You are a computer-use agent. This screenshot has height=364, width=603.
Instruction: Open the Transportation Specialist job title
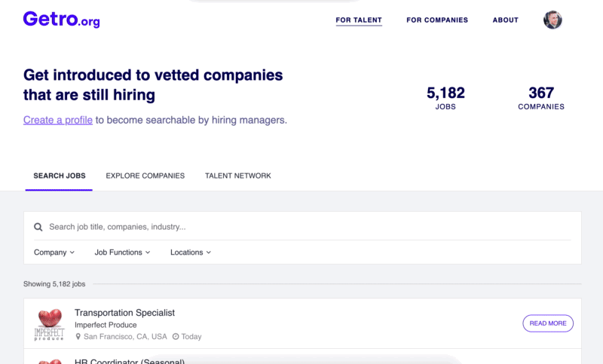tap(124, 313)
